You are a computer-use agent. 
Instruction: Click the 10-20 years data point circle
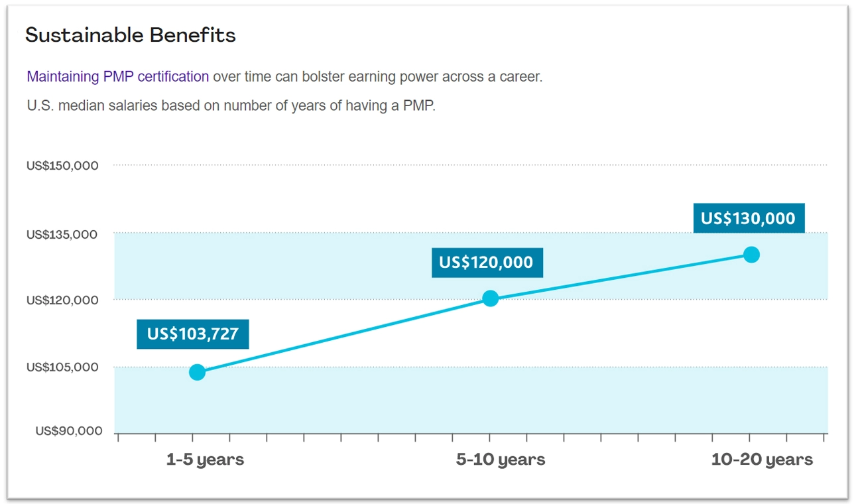click(751, 255)
